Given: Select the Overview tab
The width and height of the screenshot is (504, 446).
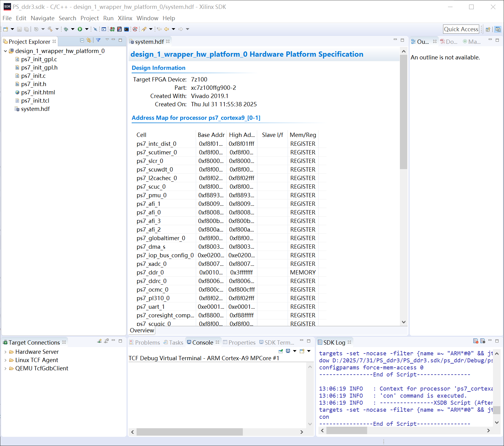Looking at the screenshot, I should point(142,330).
